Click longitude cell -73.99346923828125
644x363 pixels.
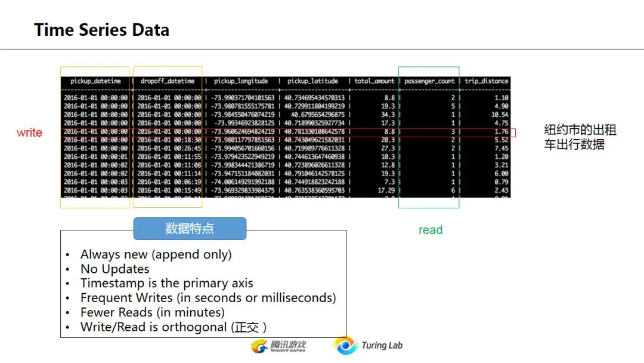tap(244, 123)
